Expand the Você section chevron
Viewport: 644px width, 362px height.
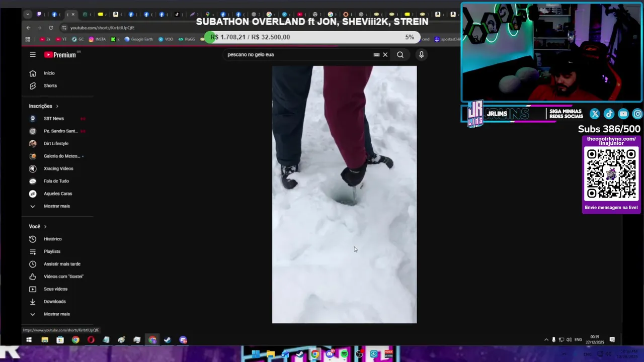pyautogui.click(x=45, y=227)
